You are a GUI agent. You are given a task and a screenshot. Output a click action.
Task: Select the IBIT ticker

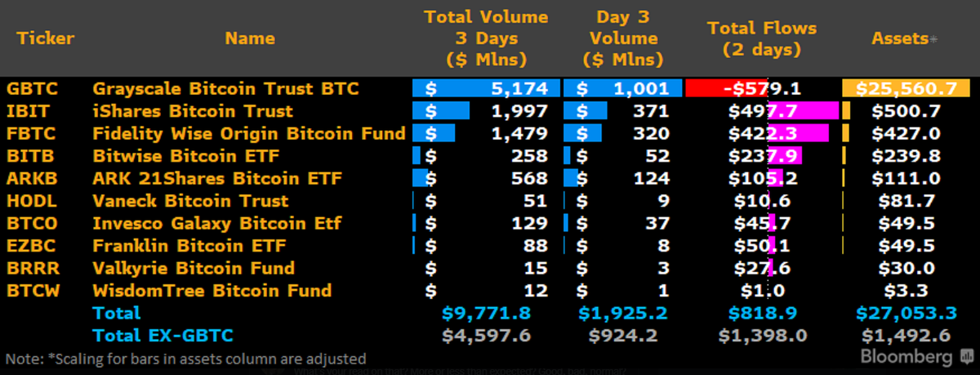coord(24,111)
